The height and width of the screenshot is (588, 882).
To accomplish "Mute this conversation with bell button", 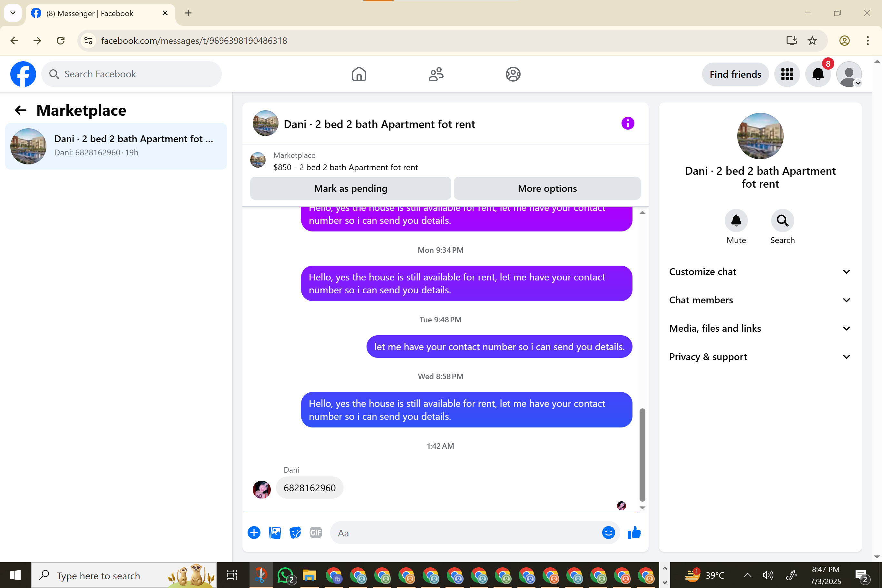I will 736,220.
